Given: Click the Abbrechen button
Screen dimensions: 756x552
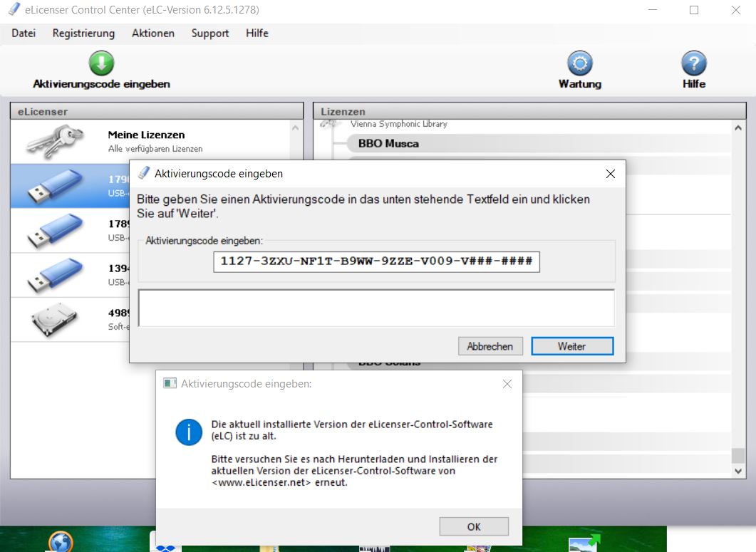Looking at the screenshot, I should pyautogui.click(x=490, y=346).
